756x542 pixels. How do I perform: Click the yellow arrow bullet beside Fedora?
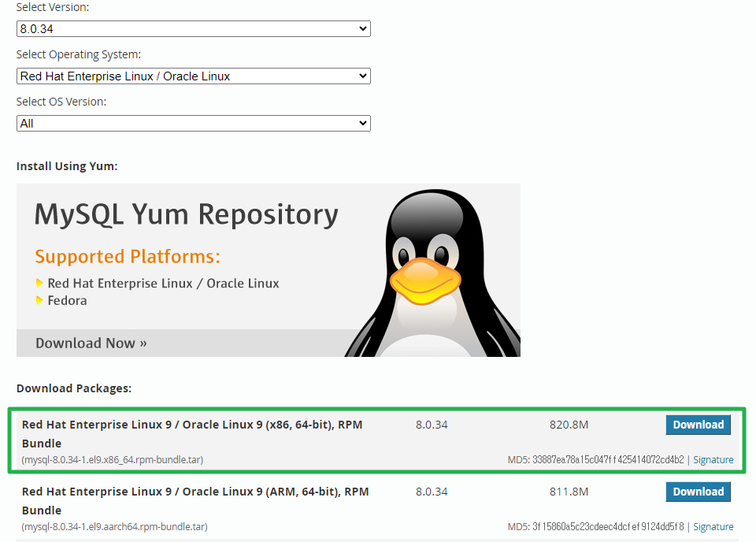(39, 301)
